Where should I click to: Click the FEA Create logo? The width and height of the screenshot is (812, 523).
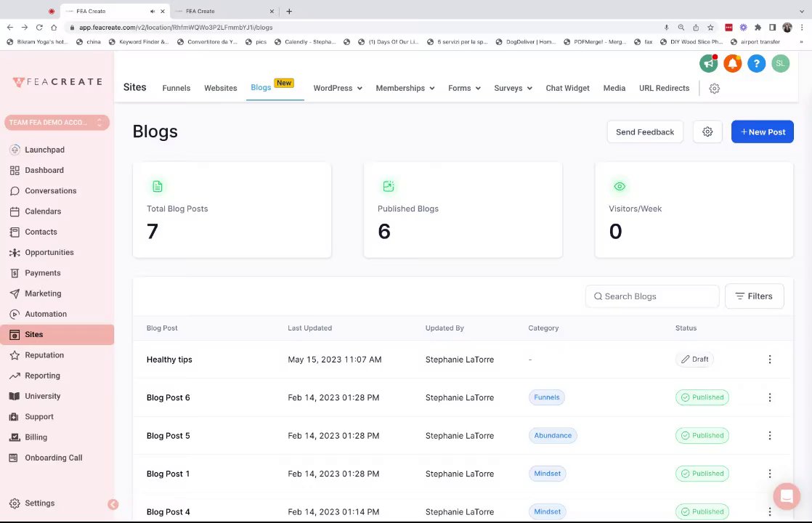click(x=57, y=82)
